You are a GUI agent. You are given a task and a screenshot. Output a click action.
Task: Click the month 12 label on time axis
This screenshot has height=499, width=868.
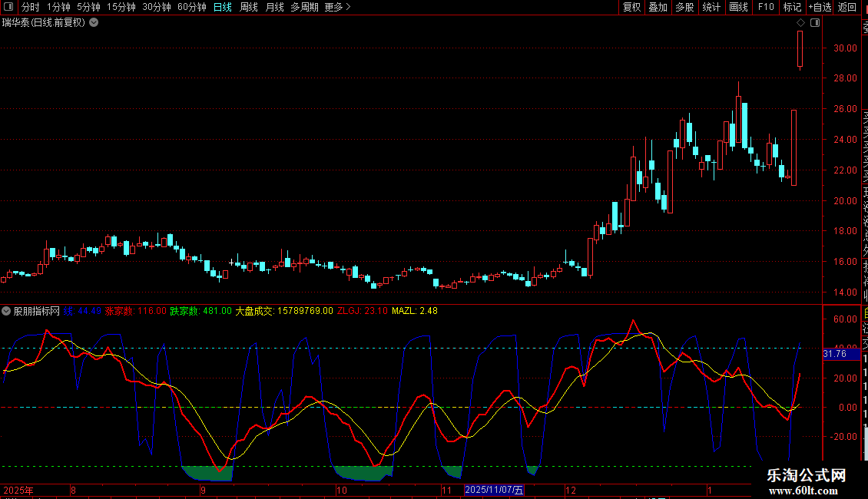(571, 490)
